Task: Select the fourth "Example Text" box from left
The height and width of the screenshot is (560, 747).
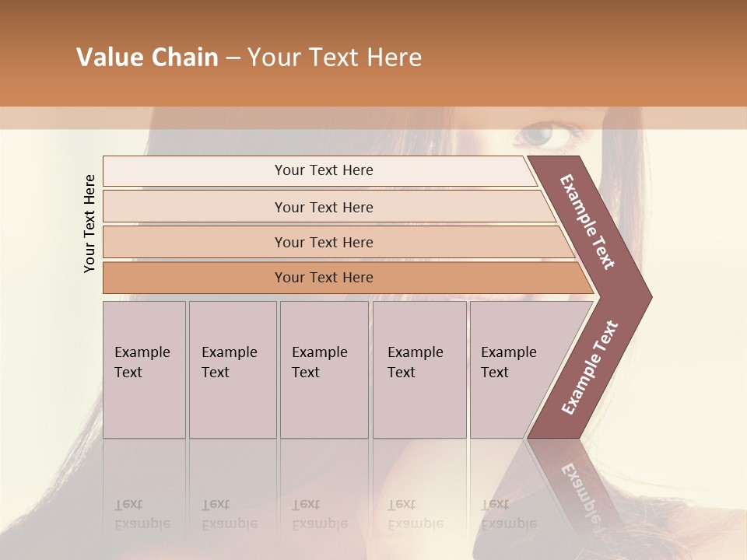Action: pyautogui.click(x=419, y=369)
